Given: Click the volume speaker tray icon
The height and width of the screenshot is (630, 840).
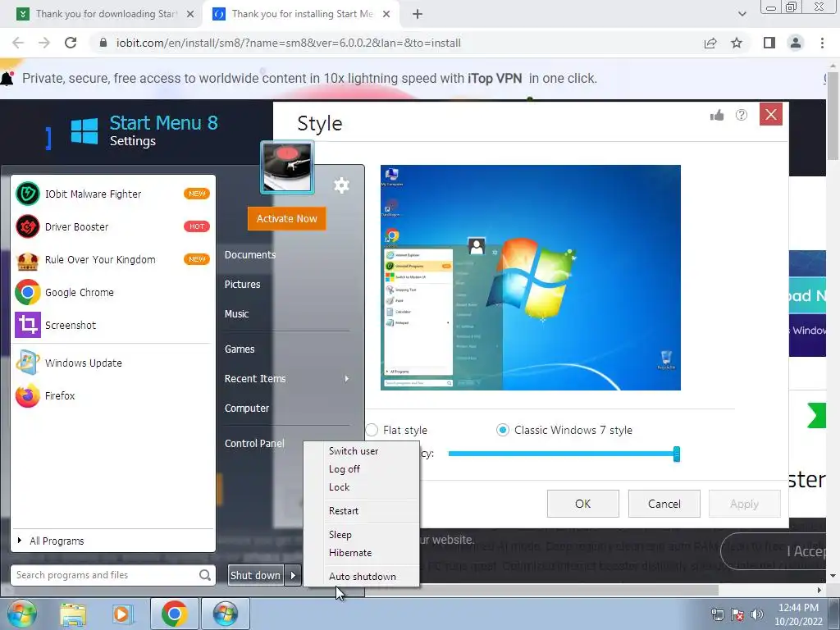Looking at the screenshot, I should point(756,614).
